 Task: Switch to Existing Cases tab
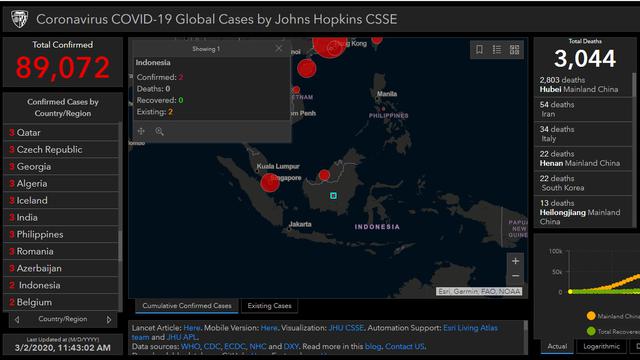coord(269,306)
